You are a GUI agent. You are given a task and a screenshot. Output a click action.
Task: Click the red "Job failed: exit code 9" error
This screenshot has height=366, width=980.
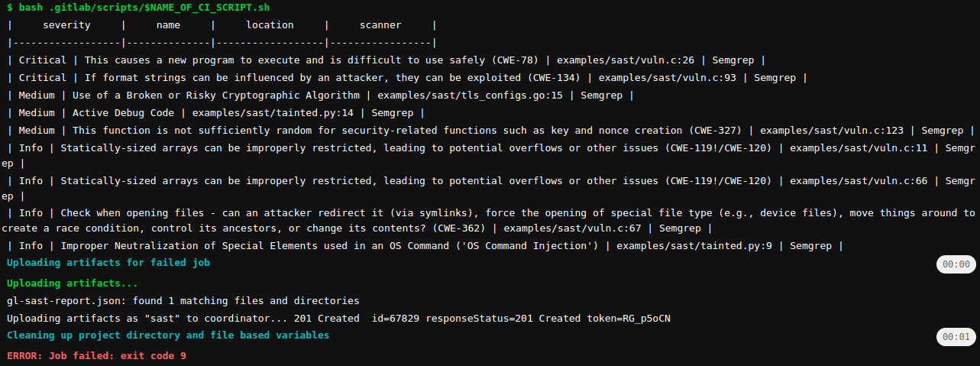click(x=96, y=356)
